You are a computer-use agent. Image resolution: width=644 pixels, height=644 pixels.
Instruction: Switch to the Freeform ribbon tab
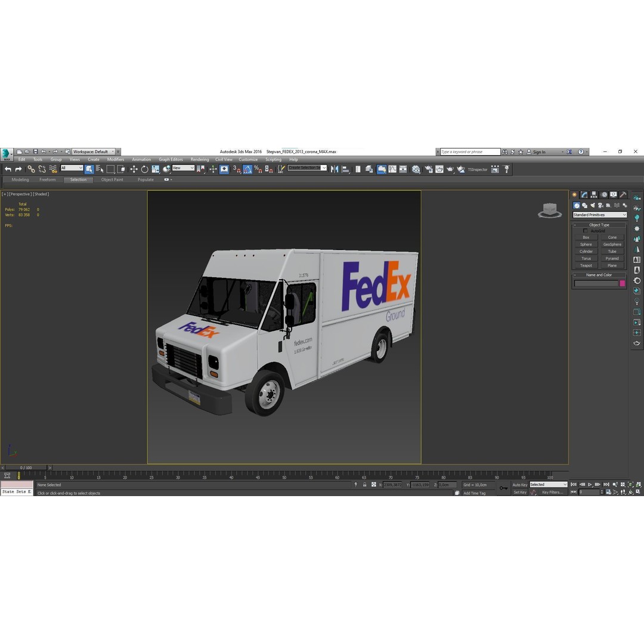pyautogui.click(x=47, y=179)
